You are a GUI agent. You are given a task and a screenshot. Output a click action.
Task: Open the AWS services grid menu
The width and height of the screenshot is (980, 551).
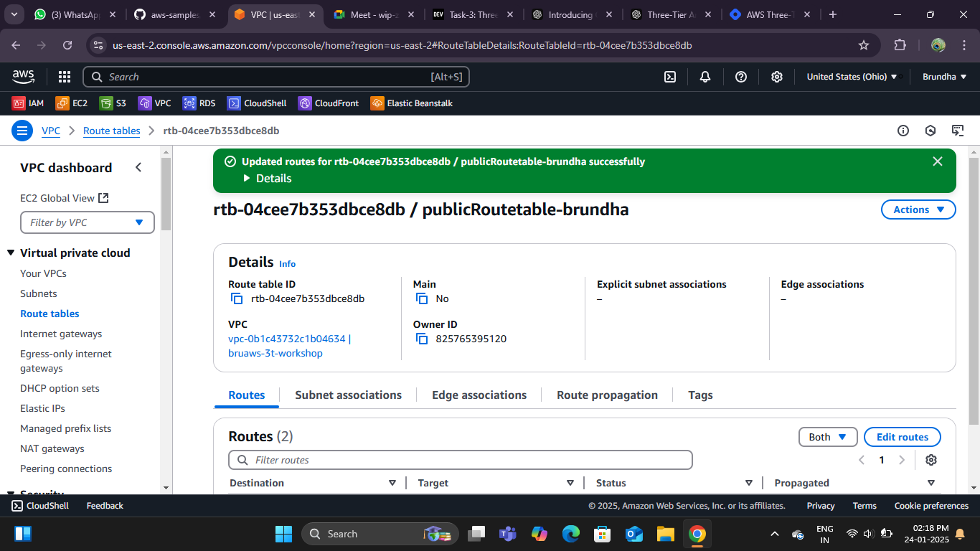tap(65, 77)
